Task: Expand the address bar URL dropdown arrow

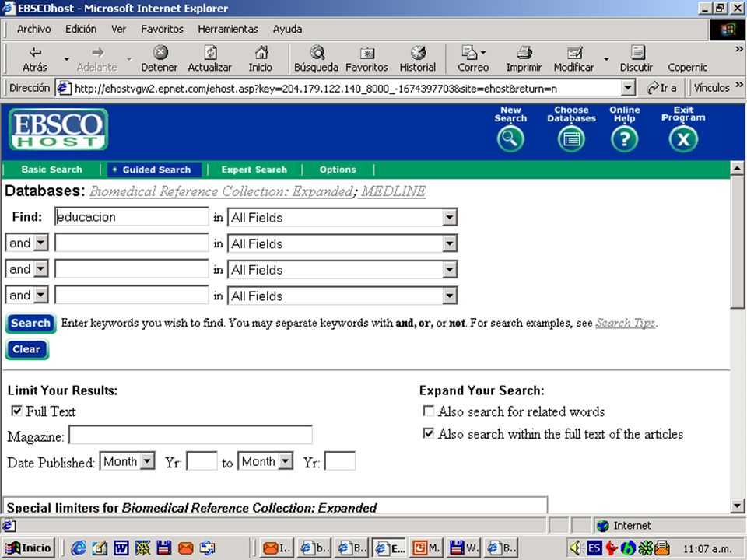Action: 628,88
